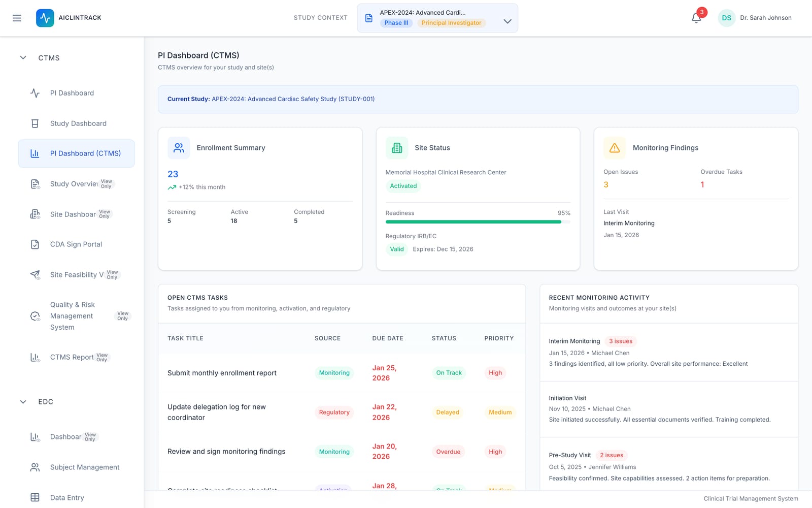Click the Subject Management people icon

click(35, 467)
